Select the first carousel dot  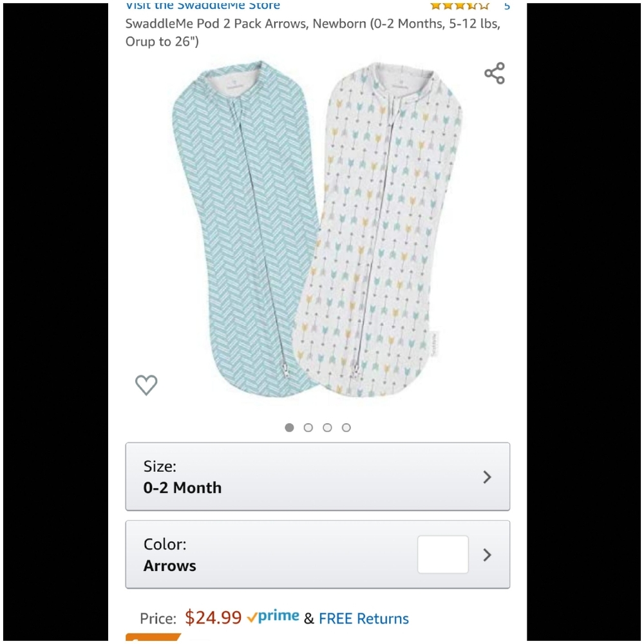point(289,427)
